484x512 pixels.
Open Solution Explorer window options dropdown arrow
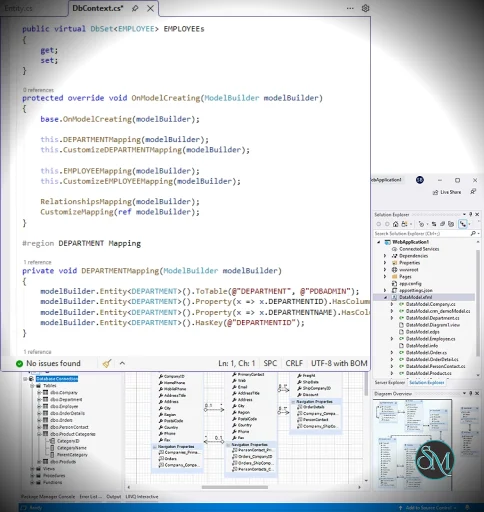464,214
